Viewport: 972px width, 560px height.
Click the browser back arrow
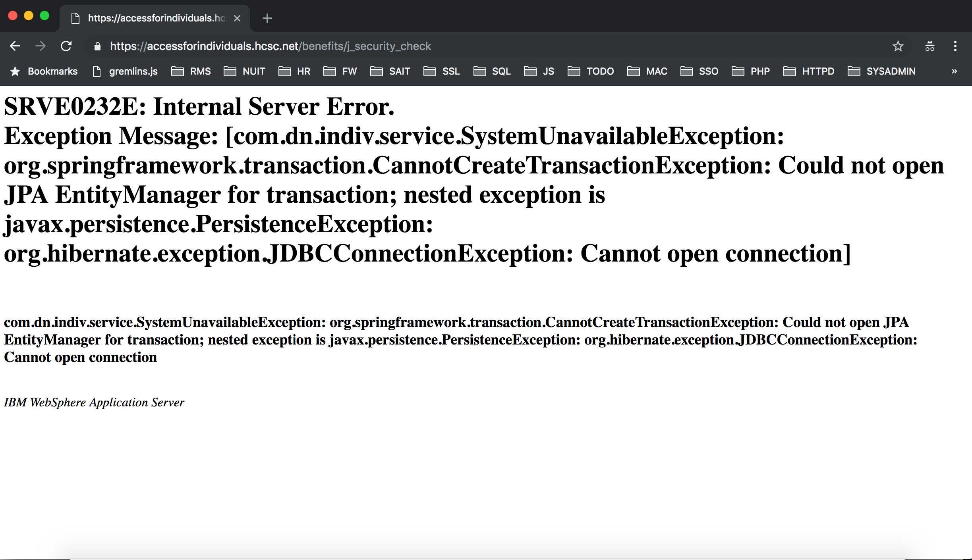[x=15, y=46]
